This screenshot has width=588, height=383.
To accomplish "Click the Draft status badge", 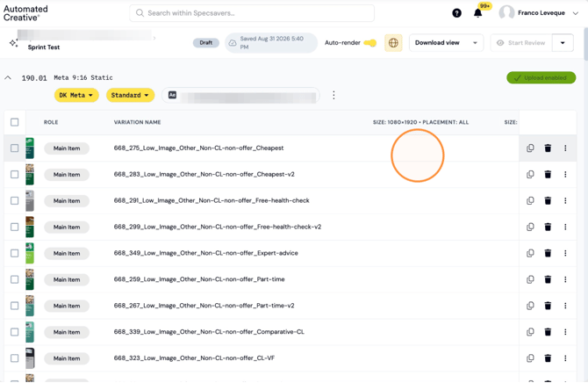I will tap(206, 43).
